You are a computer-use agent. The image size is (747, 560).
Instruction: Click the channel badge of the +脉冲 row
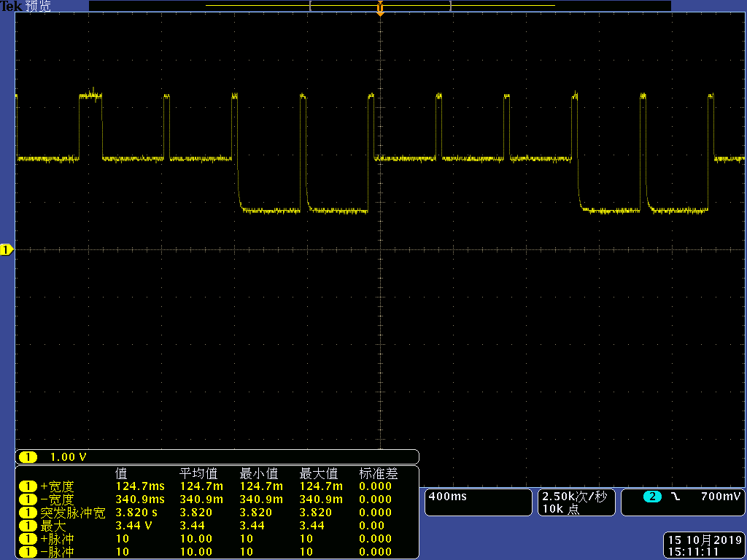28,539
